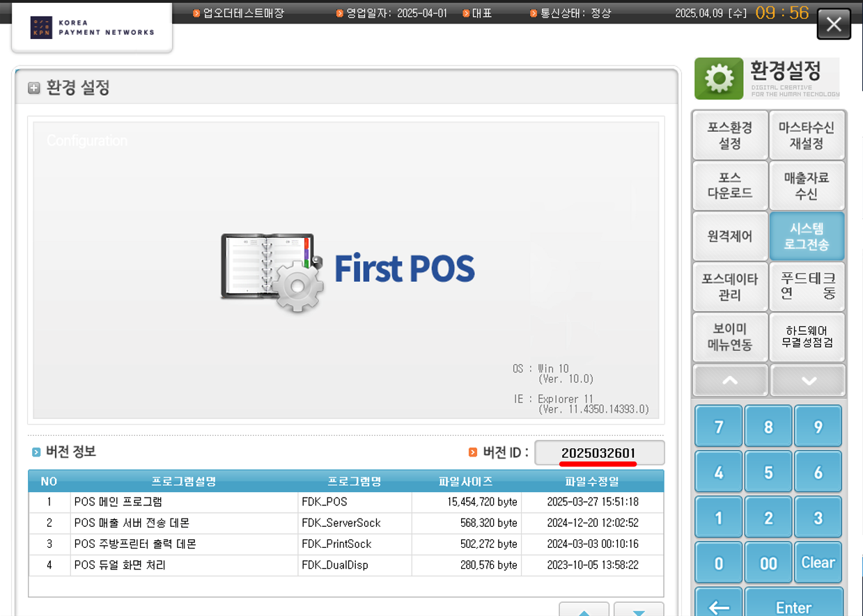The height and width of the screenshot is (616, 863).
Task: Click the FDK_POS program name cell
Action: (x=355, y=502)
